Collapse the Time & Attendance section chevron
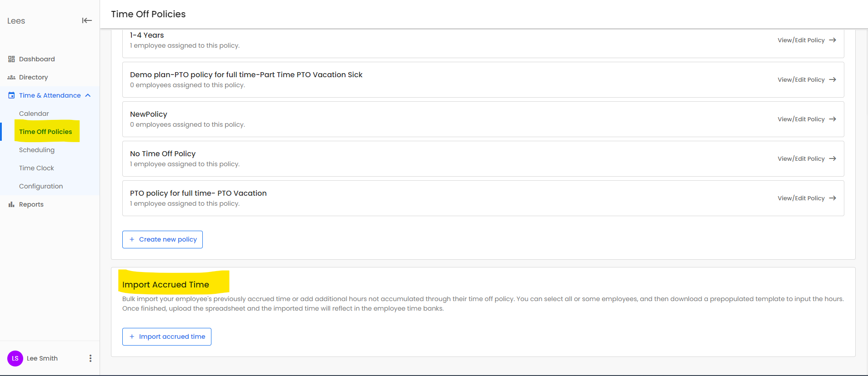This screenshot has width=868, height=376. [87, 95]
